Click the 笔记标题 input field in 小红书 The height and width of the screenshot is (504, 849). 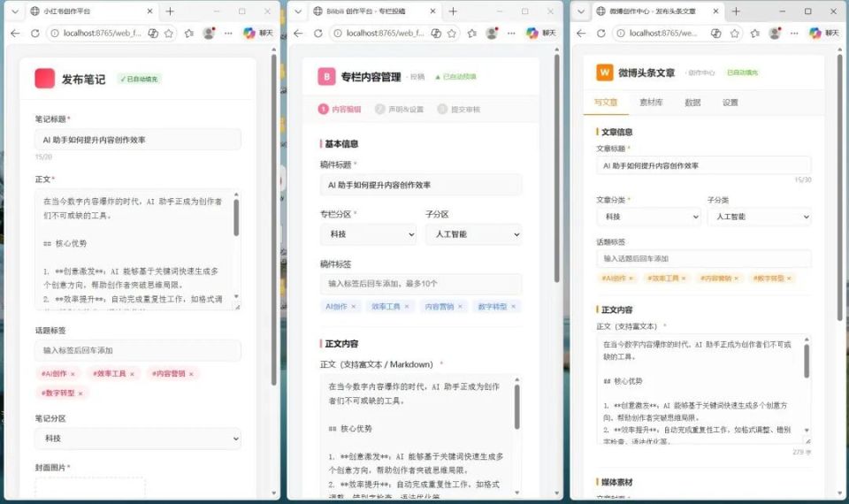tap(138, 140)
